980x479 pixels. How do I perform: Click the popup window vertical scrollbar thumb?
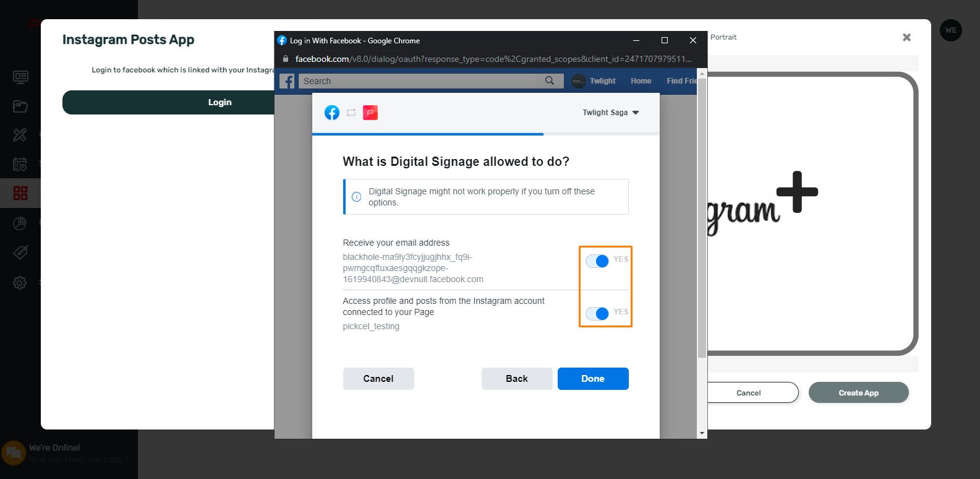click(x=702, y=217)
